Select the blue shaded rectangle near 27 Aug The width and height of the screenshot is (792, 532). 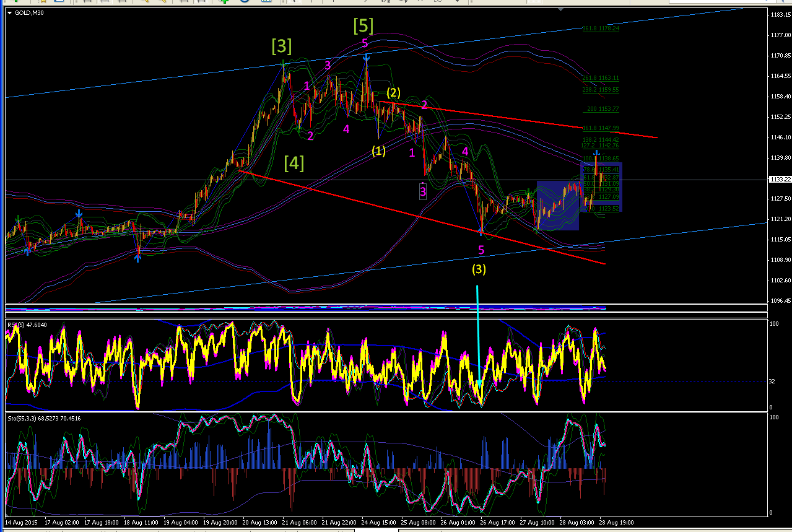[x=558, y=205]
